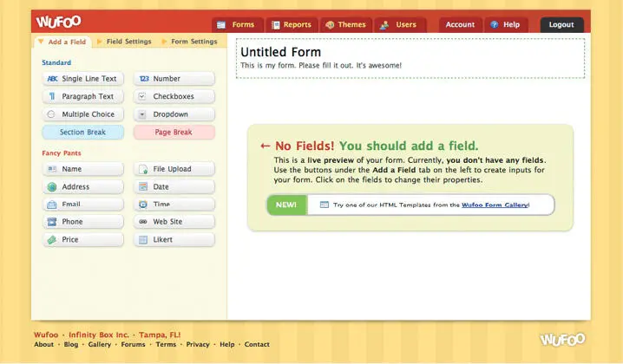Click the telephone icon on Phone
This screenshot has height=364, width=623.
click(x=52, y=222)
